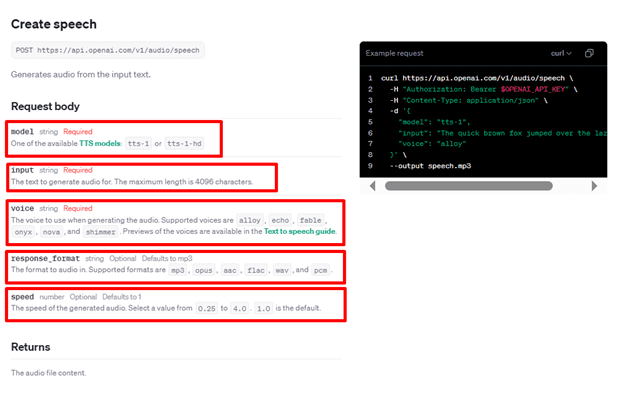Click the $OPENAI_API_KEY variable in code
Screen dimensions: 624x394
tap(532, 89)
